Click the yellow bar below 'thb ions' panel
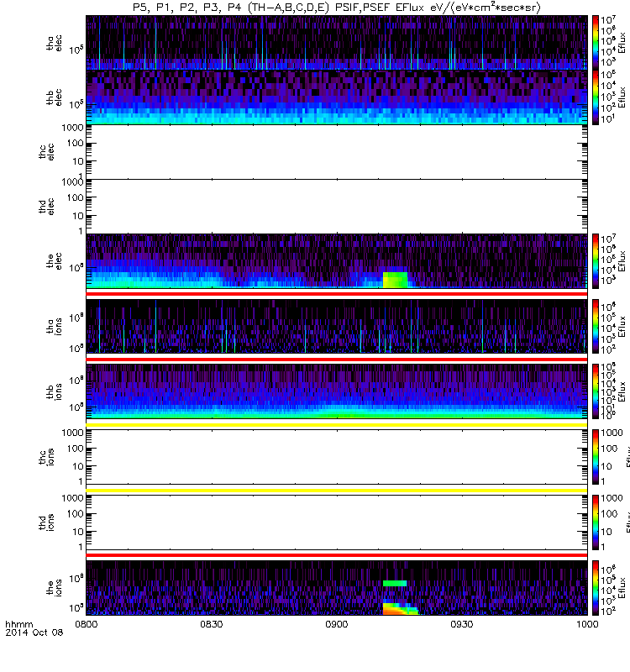The width and height of the screenshot is (630, 672). coord(337,425)
